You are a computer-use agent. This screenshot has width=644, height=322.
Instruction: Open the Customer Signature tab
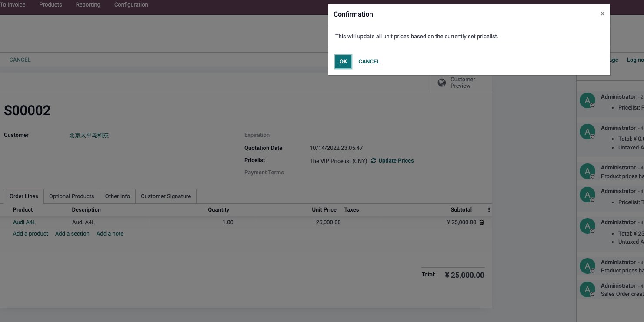tap(166, 196)
